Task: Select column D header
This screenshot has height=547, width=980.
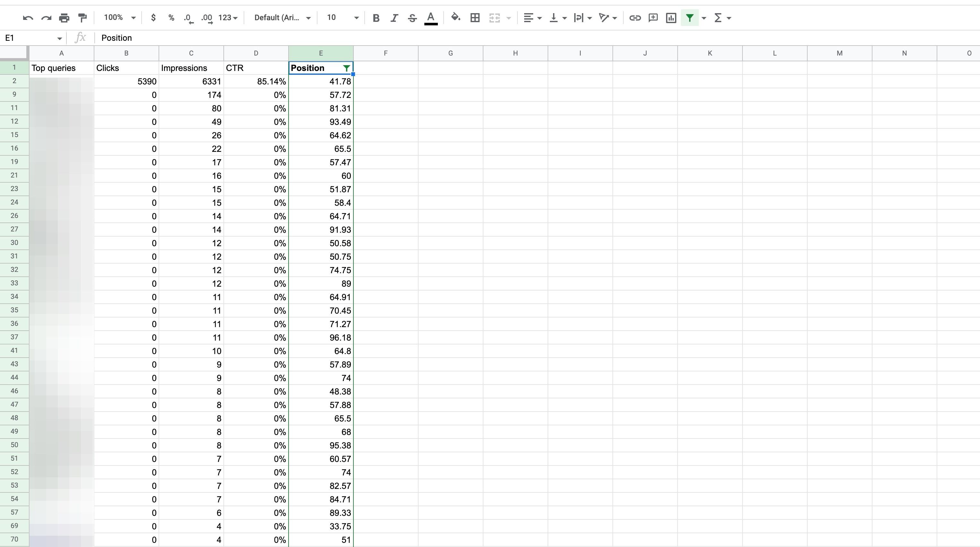Action: point(256,53)
